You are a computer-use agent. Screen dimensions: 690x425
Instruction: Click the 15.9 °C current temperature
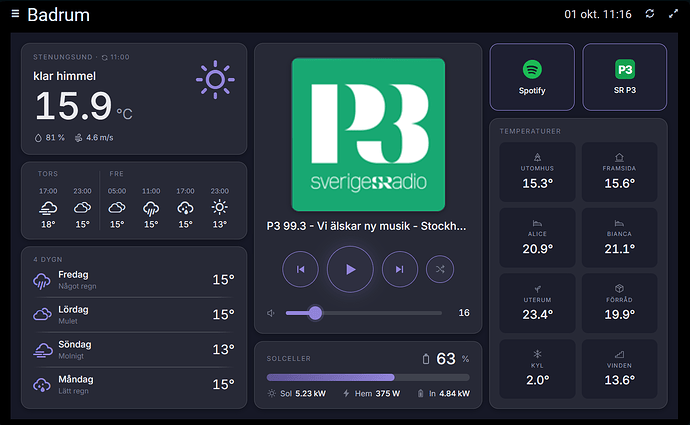(x=84, y=106)
